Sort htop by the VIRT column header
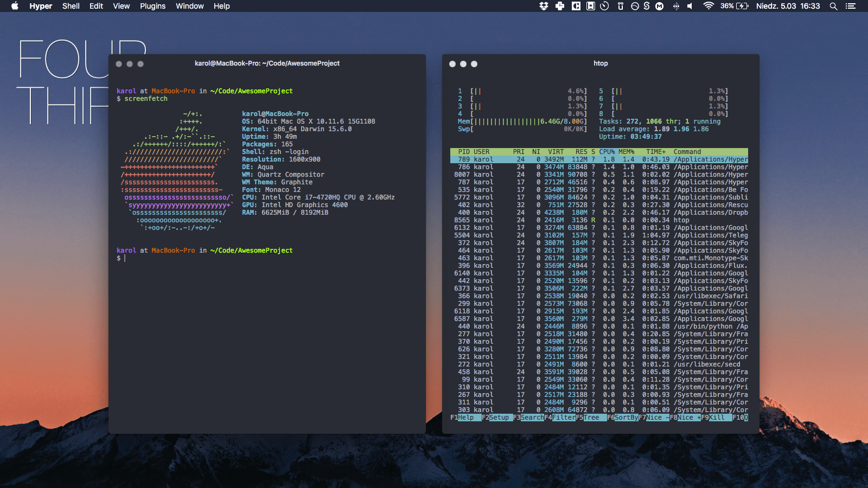 [x=556, y=152]
